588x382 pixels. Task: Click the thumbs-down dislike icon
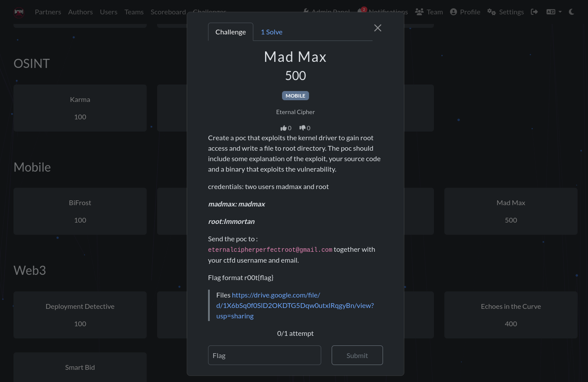pyautogui.click(x=302, y=128)
